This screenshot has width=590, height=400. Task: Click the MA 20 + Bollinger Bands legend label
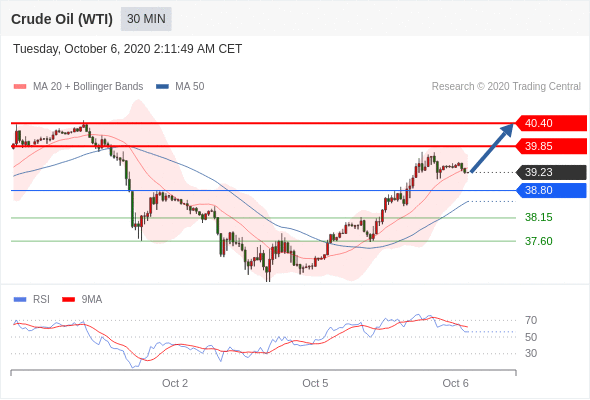coord(88,87)
